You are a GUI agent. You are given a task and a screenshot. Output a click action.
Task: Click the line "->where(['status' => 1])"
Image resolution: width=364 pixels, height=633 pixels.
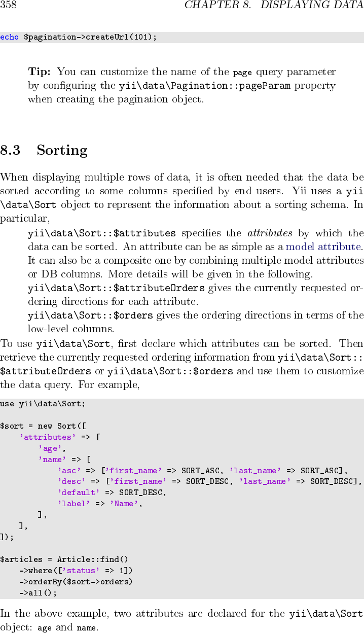[76, 571]
